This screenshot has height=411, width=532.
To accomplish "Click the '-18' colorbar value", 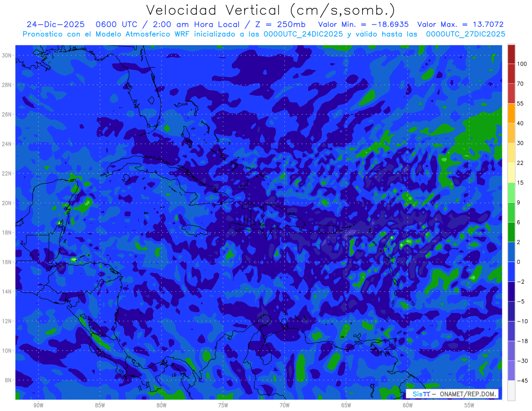I will click(x=522, y=341).
